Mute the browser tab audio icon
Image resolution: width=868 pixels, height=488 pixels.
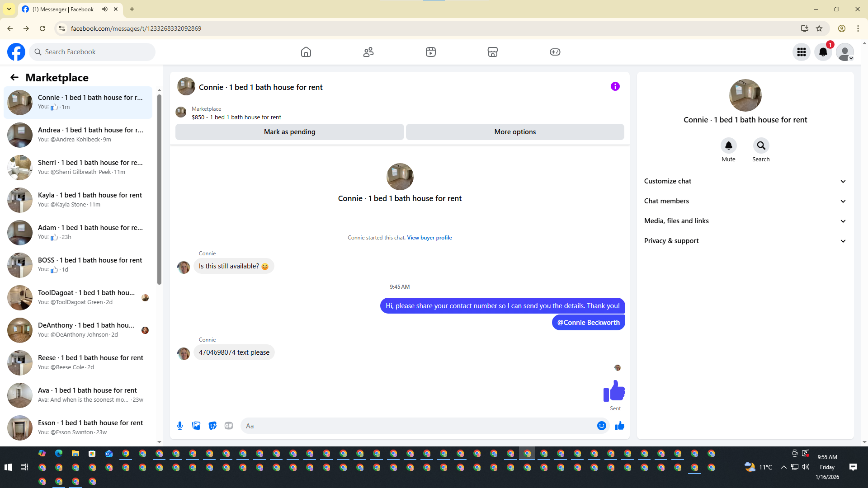click(105, 9)
